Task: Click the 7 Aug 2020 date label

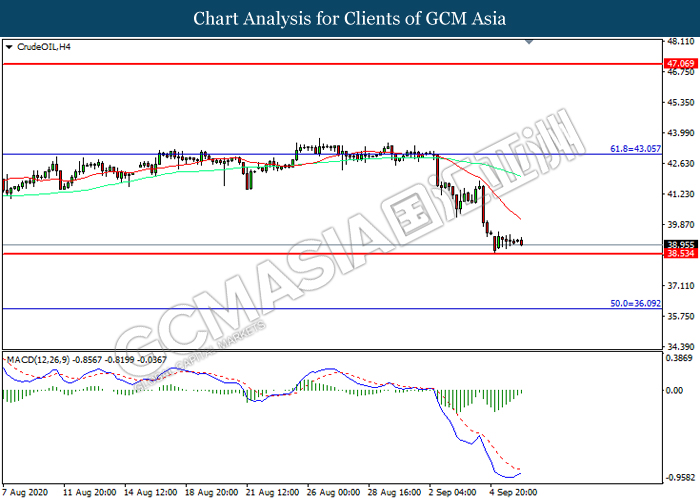Action: coord(25,492)
